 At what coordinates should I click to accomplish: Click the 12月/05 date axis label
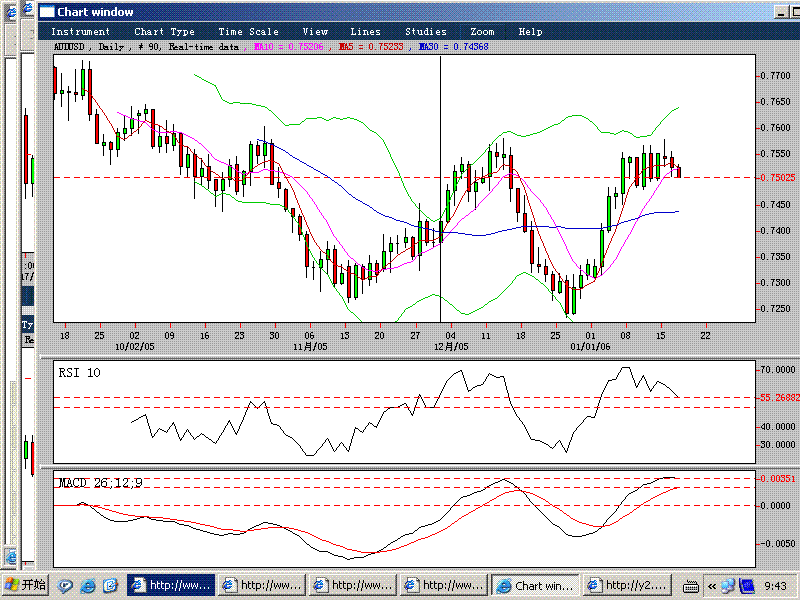point(451,347)
